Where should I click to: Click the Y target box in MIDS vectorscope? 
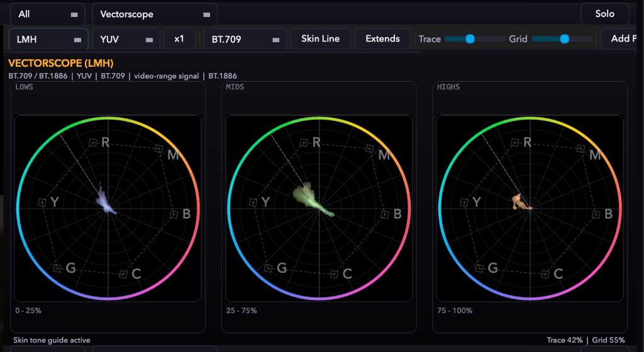coord(253,202)
